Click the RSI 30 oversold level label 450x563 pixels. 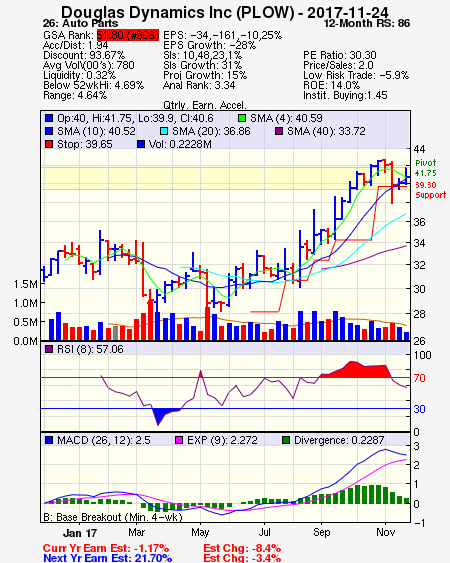click(419, 409)
